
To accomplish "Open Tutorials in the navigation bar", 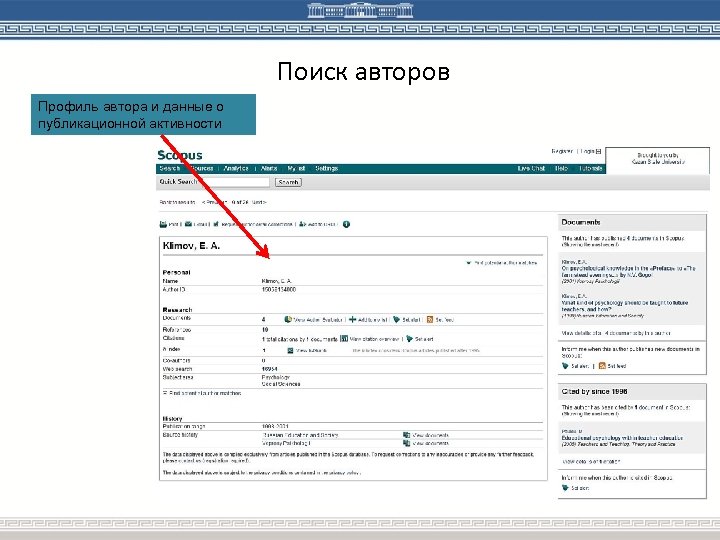I will tap(591, 169).
